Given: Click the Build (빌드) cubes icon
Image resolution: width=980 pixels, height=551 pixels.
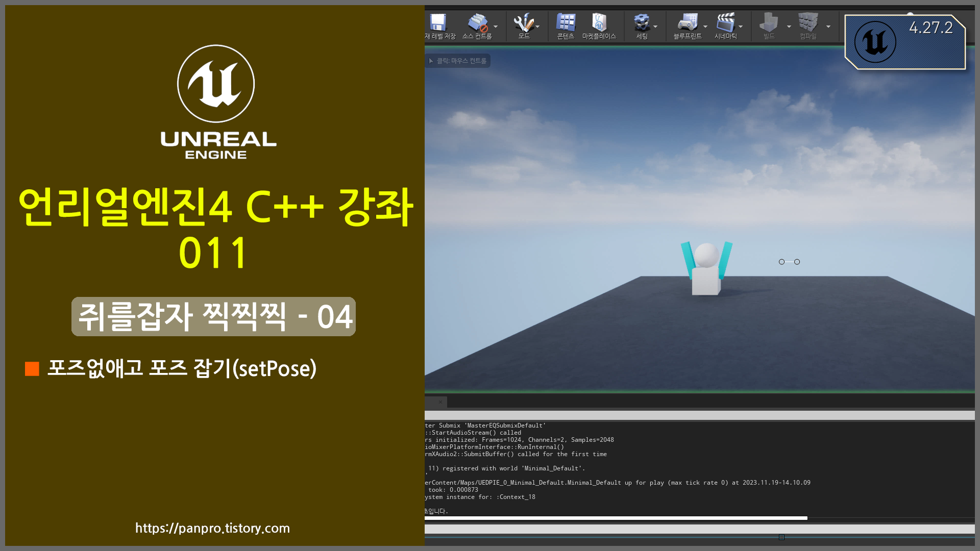Looking at the screenshot, I should 769,23.
